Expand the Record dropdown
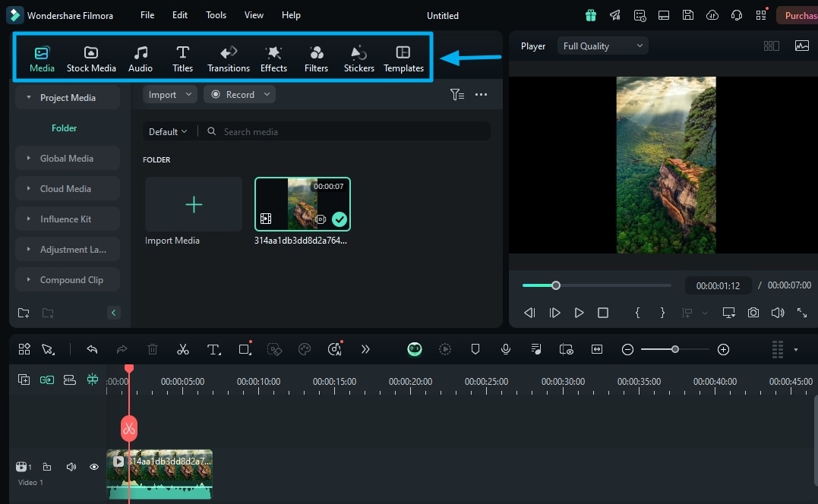The height and width of the screenshot is (504, 818). (x=267, y=95)
